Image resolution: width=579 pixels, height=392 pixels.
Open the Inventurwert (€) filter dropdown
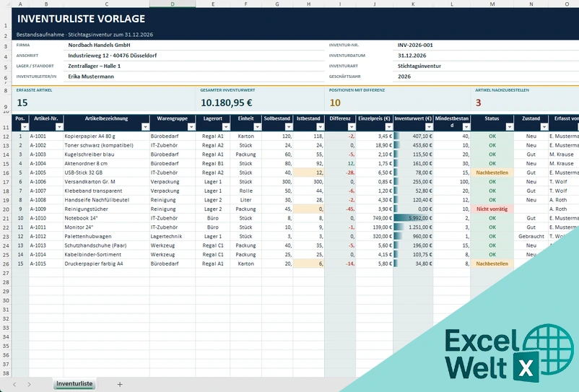[428, 127]
